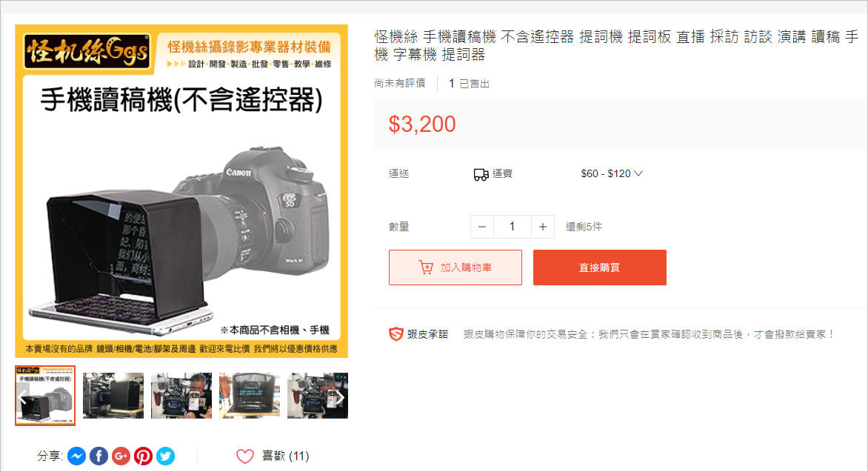The width and height of the screenshot is (868, 472).
Task: Select the fourth thumbnail showing teleprompter screen
Action: 250,396
